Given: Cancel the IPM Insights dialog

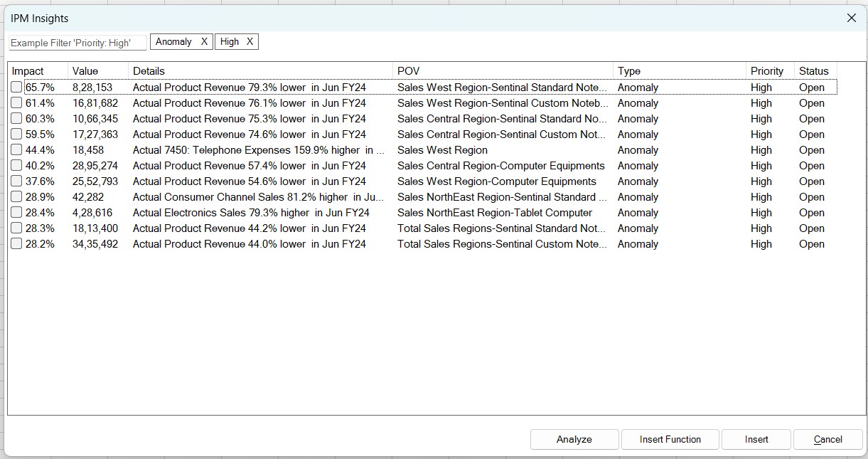Looking at the screenshot, I should click(828, 439).
